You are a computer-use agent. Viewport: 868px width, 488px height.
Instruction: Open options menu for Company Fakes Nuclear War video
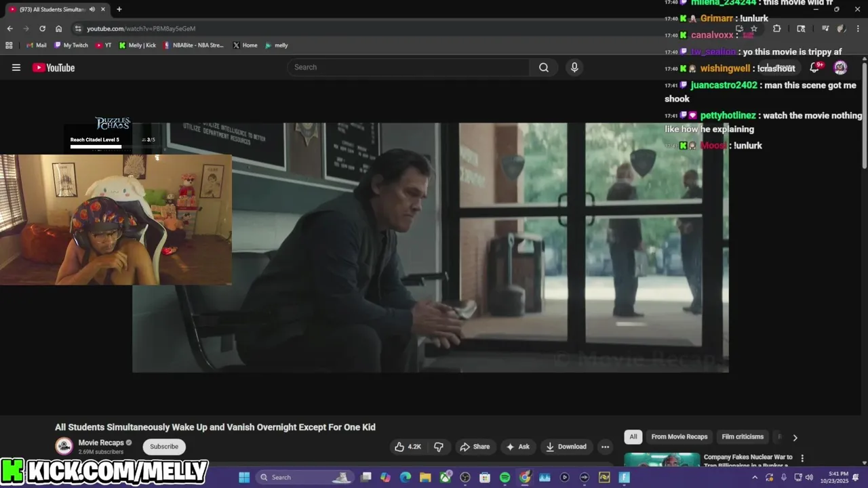[x=802, y=458]
